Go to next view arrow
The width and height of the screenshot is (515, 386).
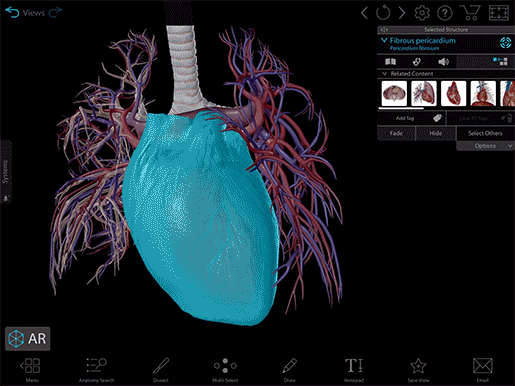(402, 13)
